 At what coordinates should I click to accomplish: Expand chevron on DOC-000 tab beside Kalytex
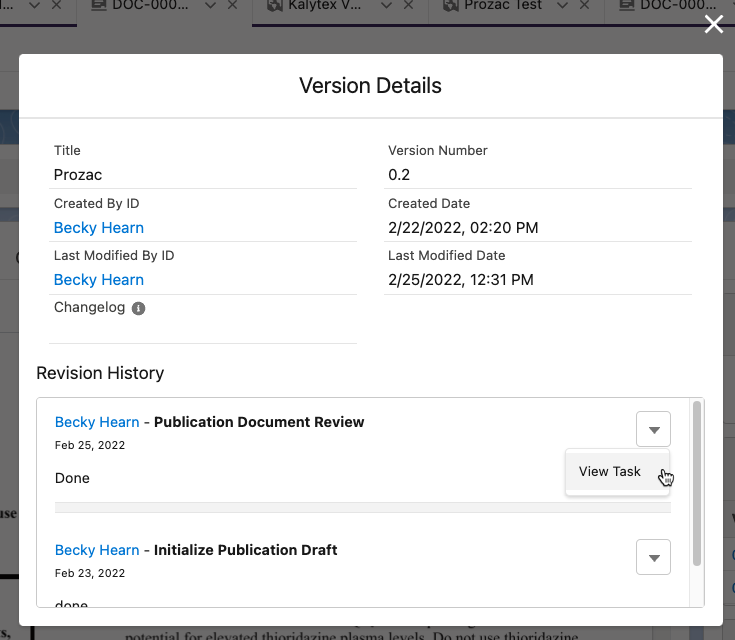click(x=208, y=6)
